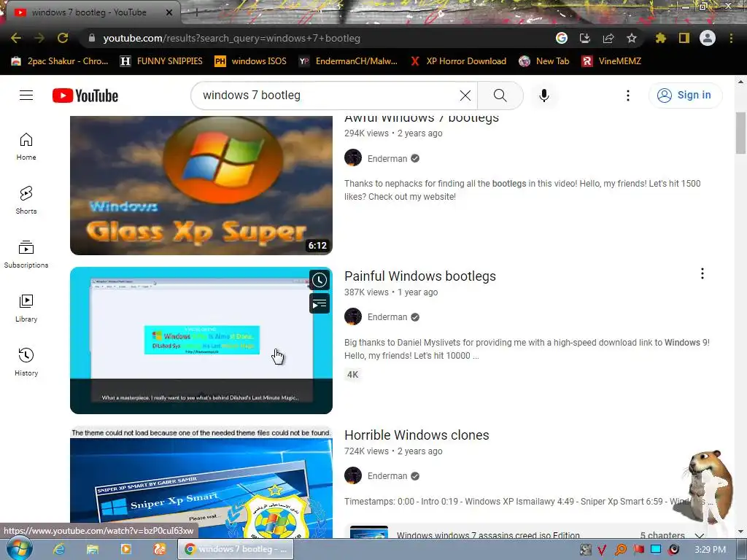This screenshot has height=560, width=747.
Task: Click the Sign in button
Action: (685, 96)
